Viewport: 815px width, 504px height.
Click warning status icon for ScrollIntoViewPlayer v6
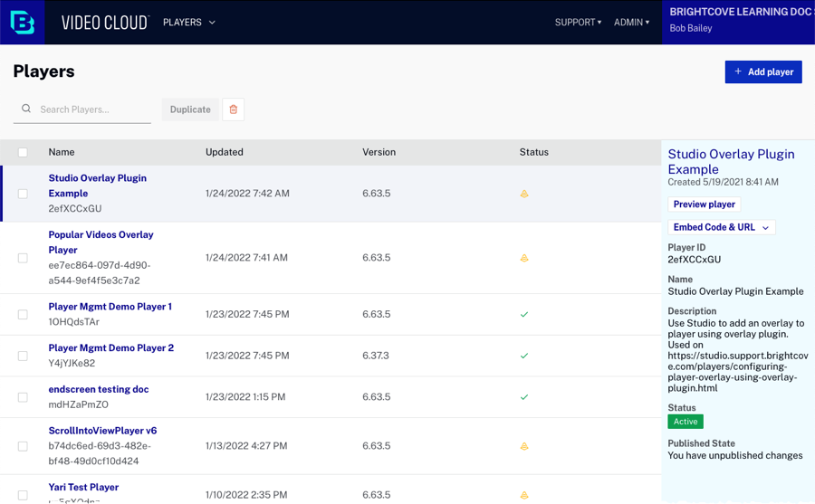coord(524,446)
